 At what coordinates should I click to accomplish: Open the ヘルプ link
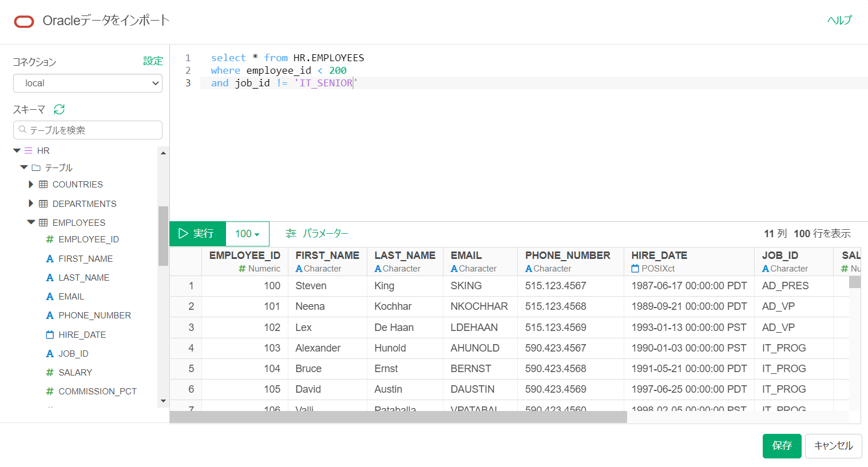pos(839,20)
